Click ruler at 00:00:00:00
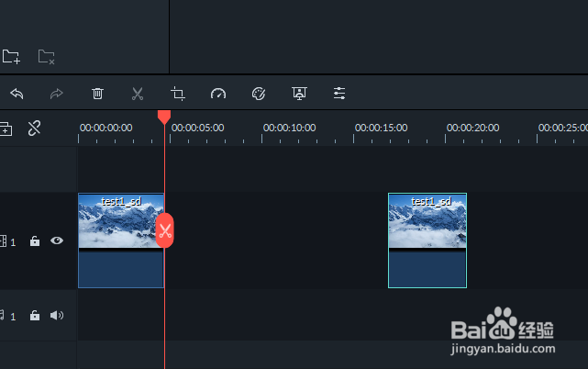Viewport: 588px width, 369px height. point(106,128)
